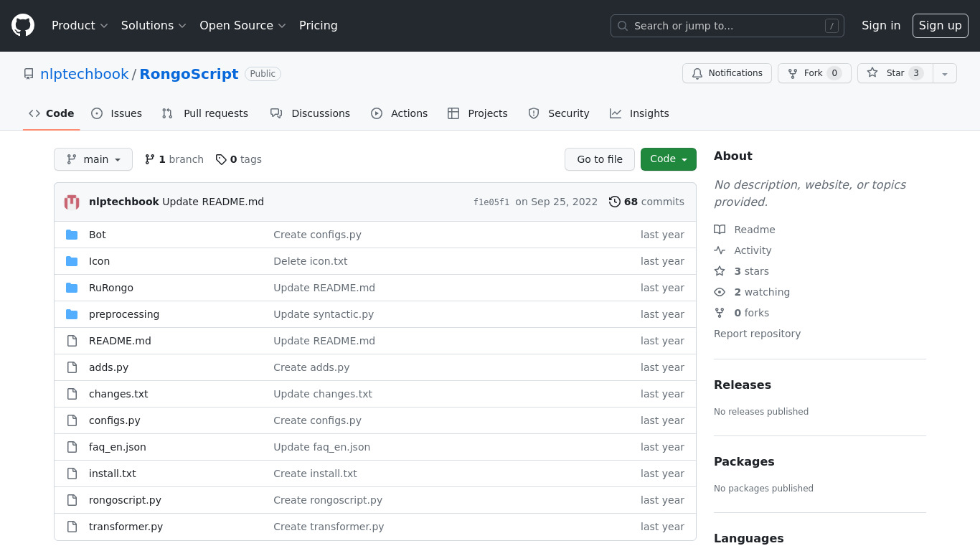Open the rongoscript.py file
Viewport: 980px width, 551px height.
click(125, 500)
